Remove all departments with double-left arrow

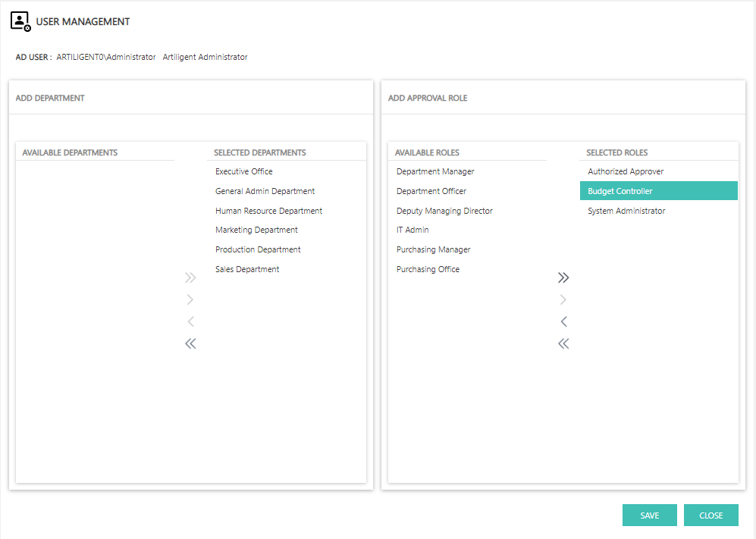pyautogui.click(x=190, y=343)
